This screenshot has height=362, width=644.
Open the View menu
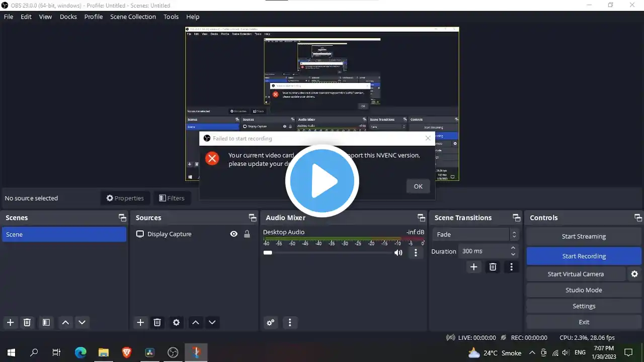click(x=45, y=17)
